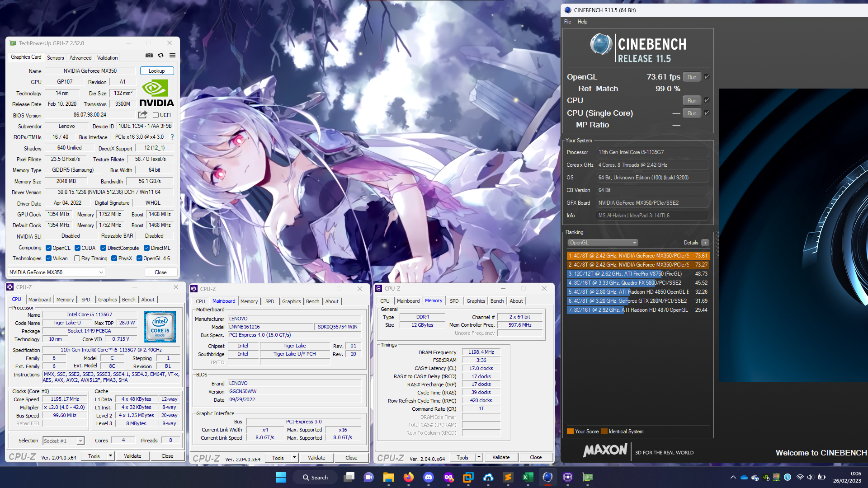Toggle the DirectCompute checkbox

[x=103, y=248]
